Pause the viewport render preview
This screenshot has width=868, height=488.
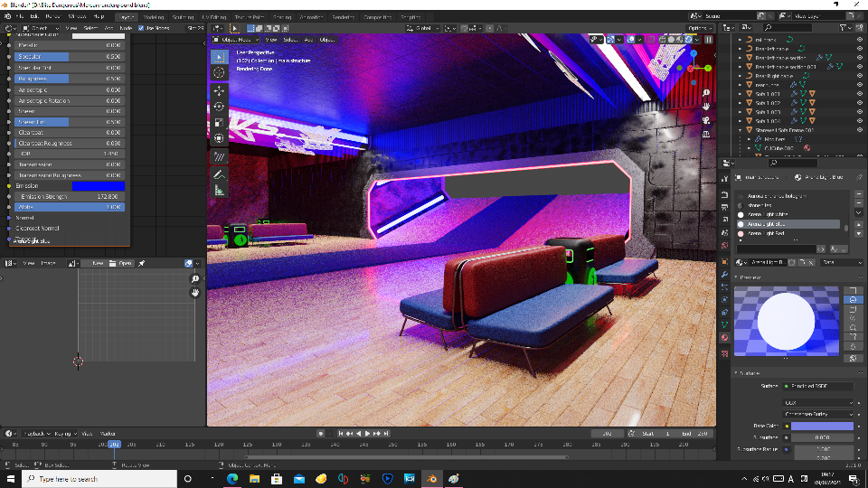(709, 40)
